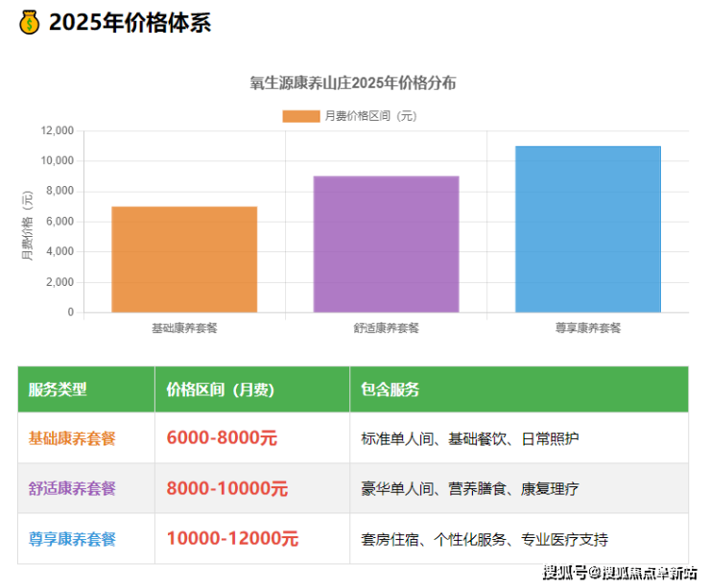Click the orange 基础康养套餐 bar
710x588 pixels.
point(184,259)
